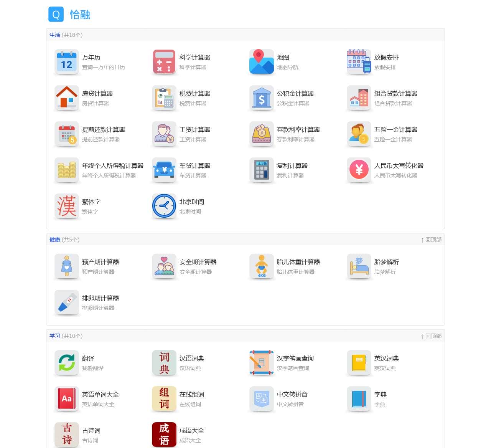Open the 放假安排 holiday calendar icon
The width and height of the screenshot is (491, 448).
(x=359, y=61)
